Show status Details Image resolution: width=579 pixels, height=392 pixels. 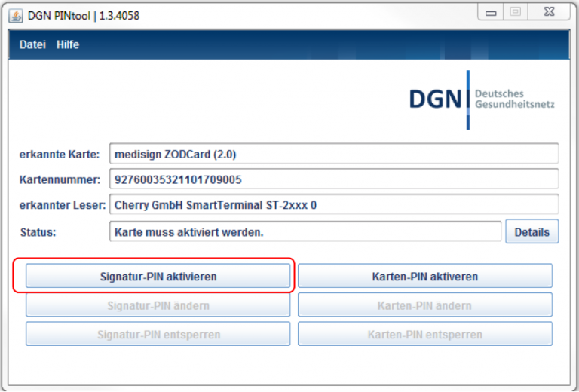tap(532, 231)
